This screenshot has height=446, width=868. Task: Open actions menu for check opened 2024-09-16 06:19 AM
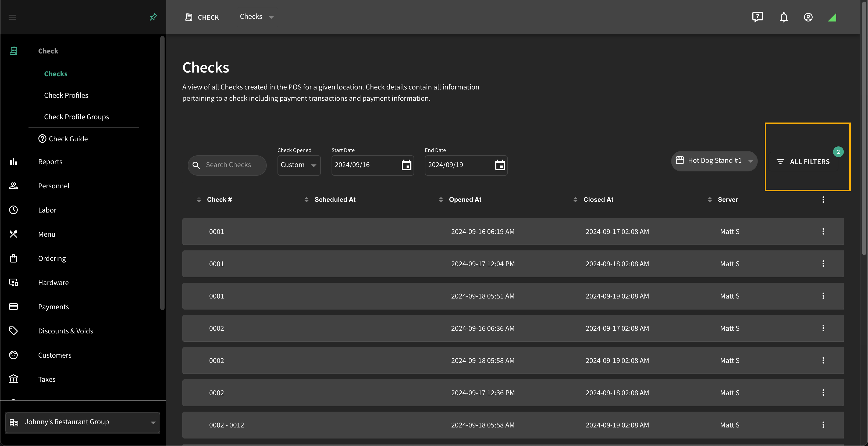[x=823, y=231]
